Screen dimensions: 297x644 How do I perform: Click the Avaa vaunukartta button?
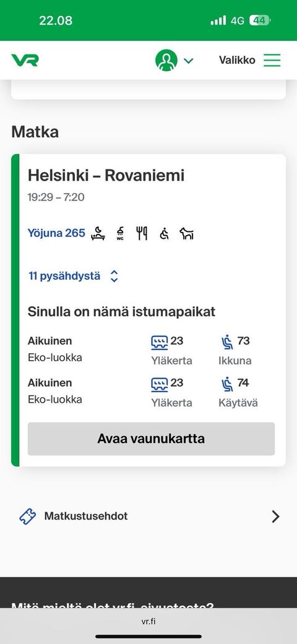(x=151, y=439)
